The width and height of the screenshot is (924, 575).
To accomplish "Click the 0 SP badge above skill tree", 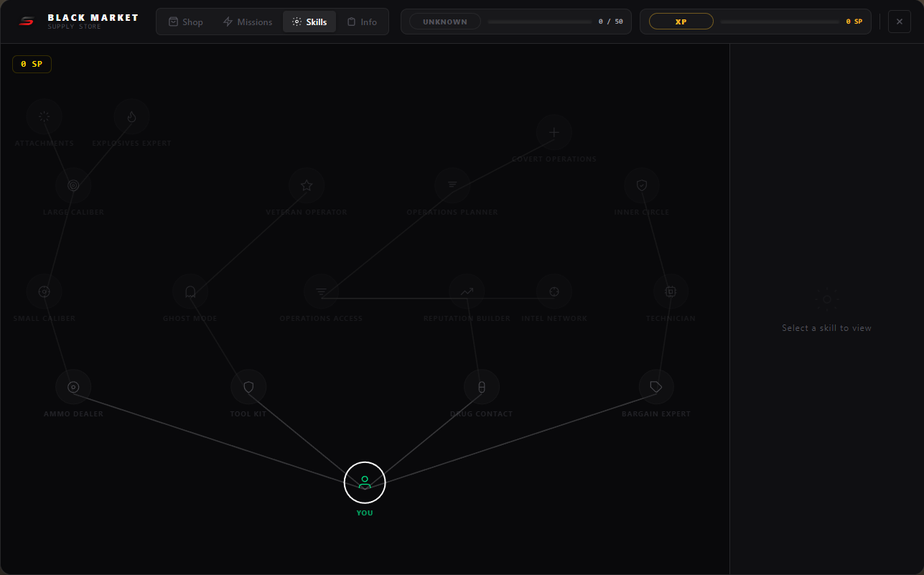I will point(32,64).
